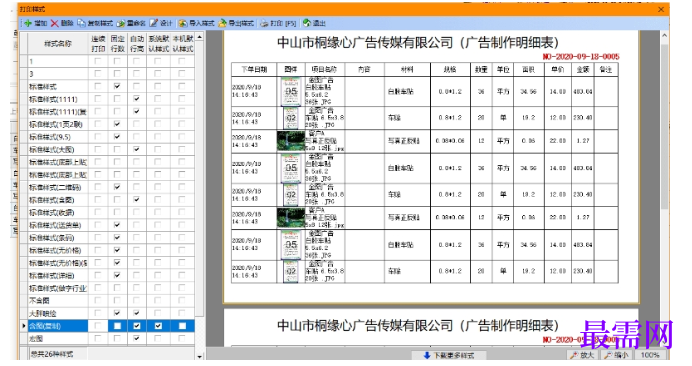Click the 重命名 rename toolbar icon

[121, 23]
